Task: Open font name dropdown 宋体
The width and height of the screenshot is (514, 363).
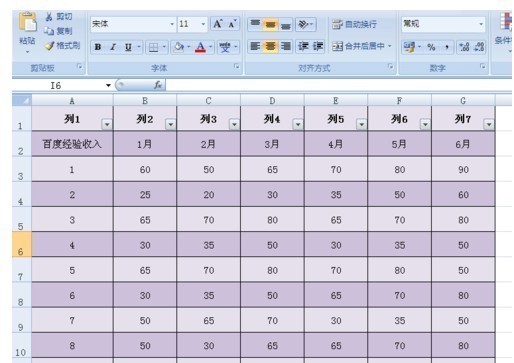Action: (x=172, y=24)
